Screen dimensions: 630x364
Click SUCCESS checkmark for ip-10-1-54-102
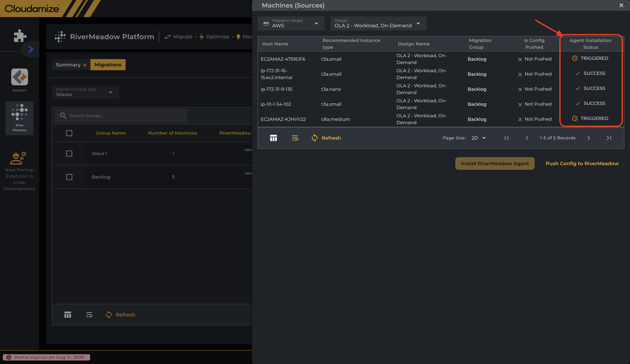[578, 104]
